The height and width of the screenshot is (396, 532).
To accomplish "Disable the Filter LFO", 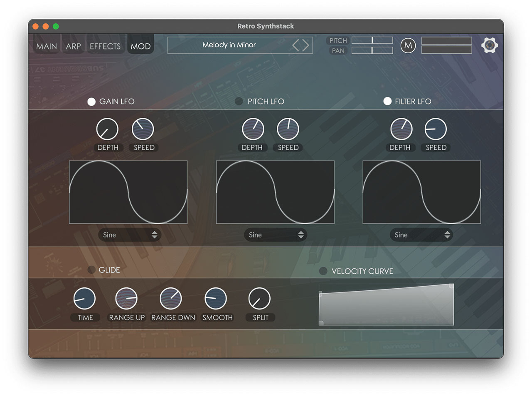I will (x=387, y=101).
